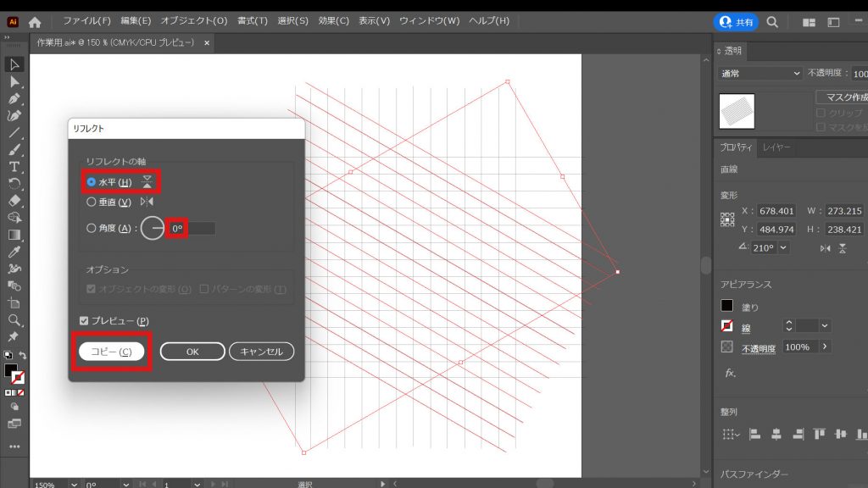The width and height of the screenshot is (868, 488).
Task: Open the Search magnifier in top bar
Action: coord(772,22)
